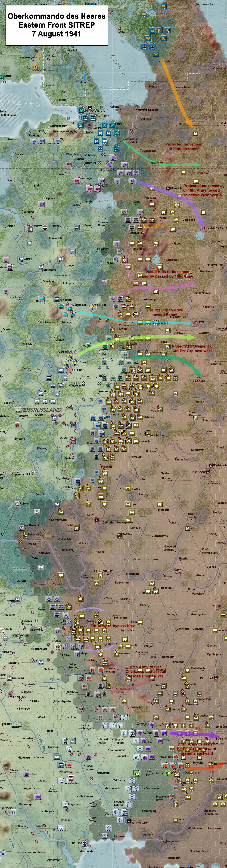Image resolution: width=227 pixels, height=868 pixels.
Task: Select the '18th Army toward Objective Vyshnyvolo' note
Action: point(202,190)
